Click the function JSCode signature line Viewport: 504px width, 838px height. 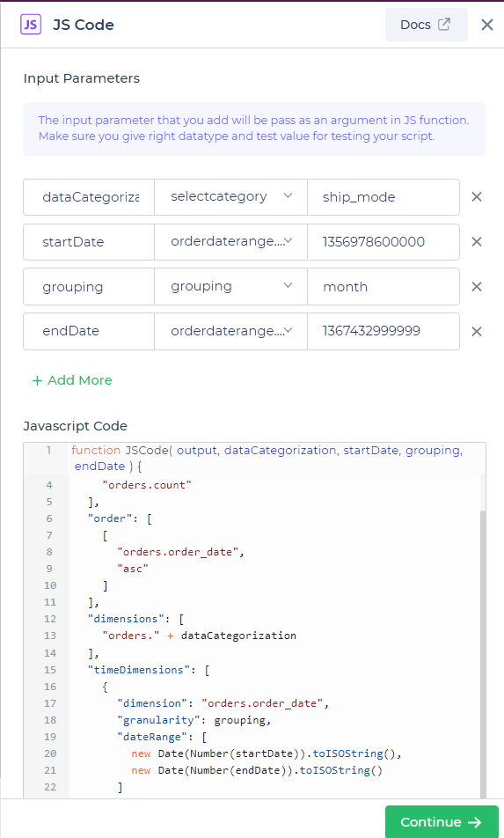coord(267,458)
